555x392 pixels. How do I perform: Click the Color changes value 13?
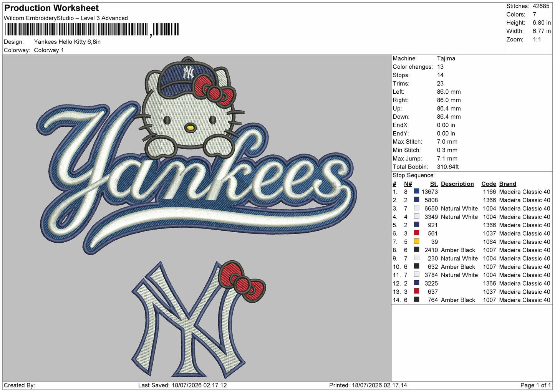click(x=440, y=67)
